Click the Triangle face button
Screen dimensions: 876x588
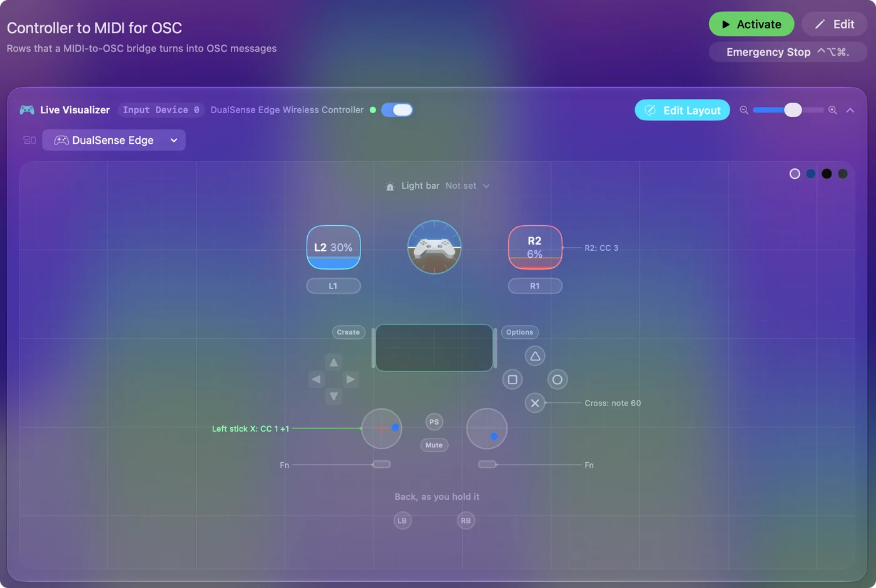[x=535, y=356]
